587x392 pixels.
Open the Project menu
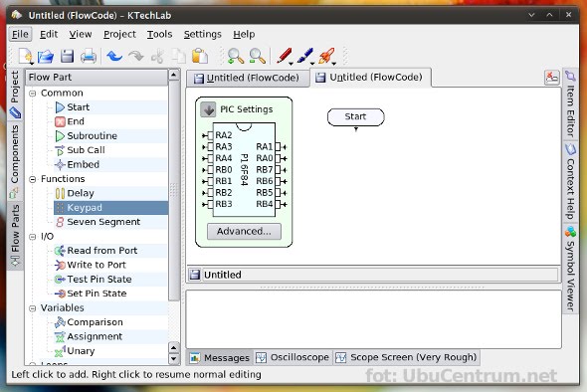coord(119,35)
